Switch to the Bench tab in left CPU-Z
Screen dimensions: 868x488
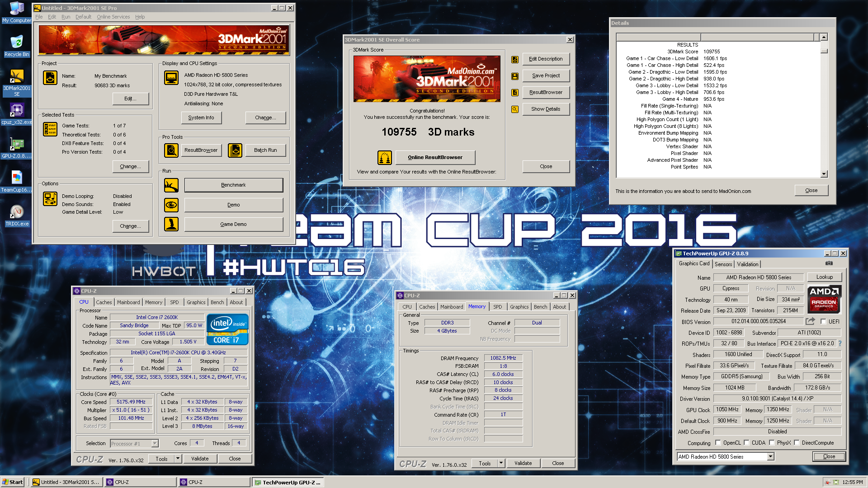[x=217, y=302]
